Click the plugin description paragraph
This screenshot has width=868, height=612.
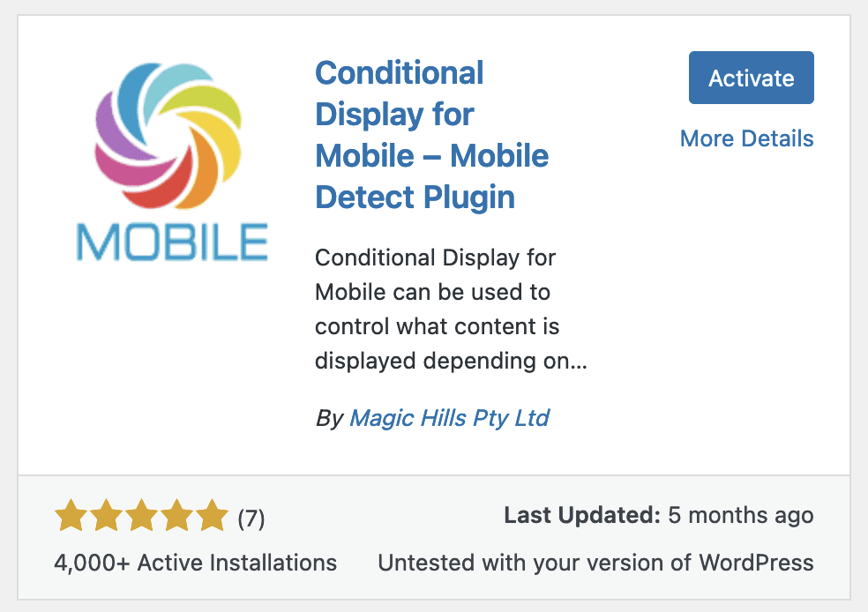(451, 310)
